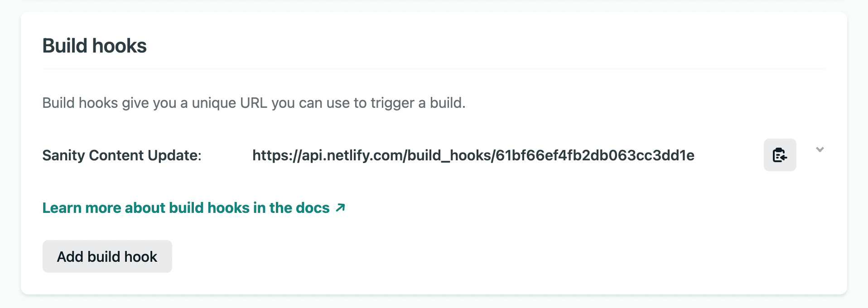The height and width of the screenshot is (308, 868).
Task: Click the word "Sanity" in the hook name
Action: pyautogui.click(x=63, y=155)
